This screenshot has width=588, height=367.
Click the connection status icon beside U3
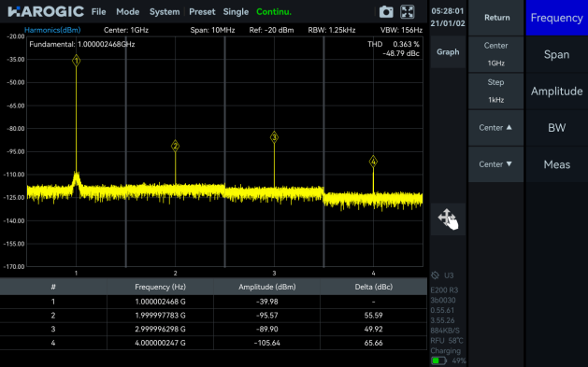tap(435, 275)
